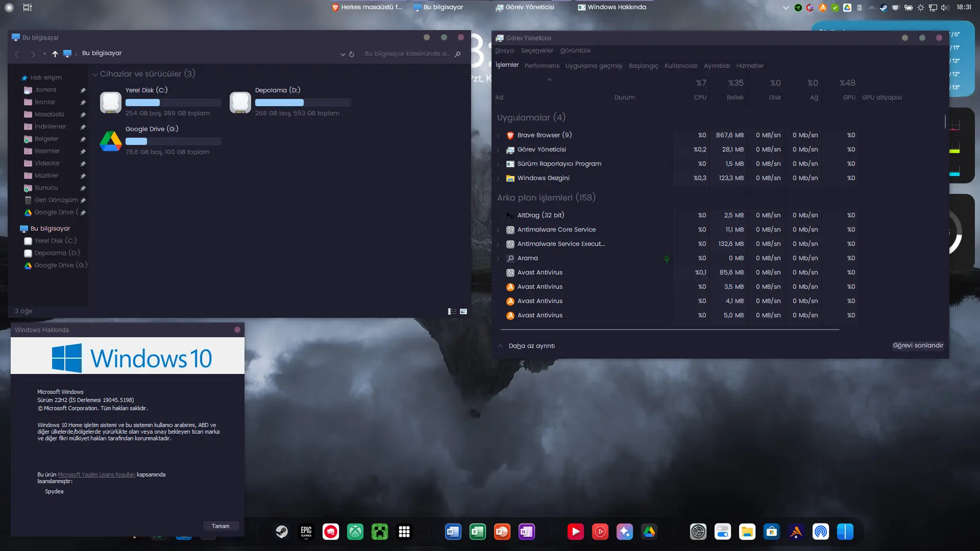Open the app grid launcher icon

404,532
